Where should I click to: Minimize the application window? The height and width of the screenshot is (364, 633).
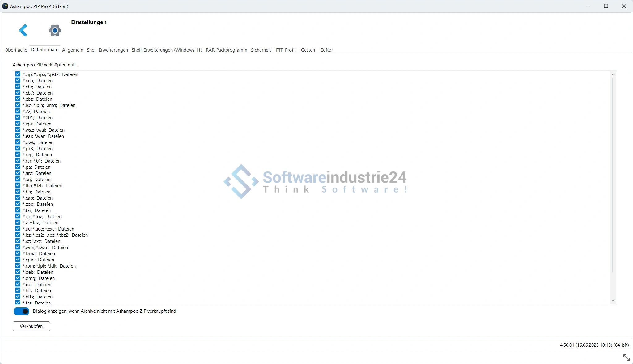pyautogui.click(x=588, y=6)
